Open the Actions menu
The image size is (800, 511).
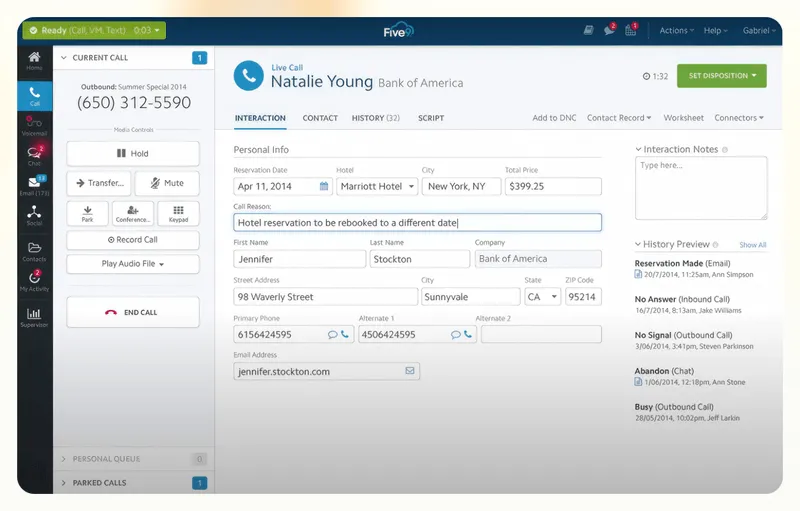tap(677, 31)
